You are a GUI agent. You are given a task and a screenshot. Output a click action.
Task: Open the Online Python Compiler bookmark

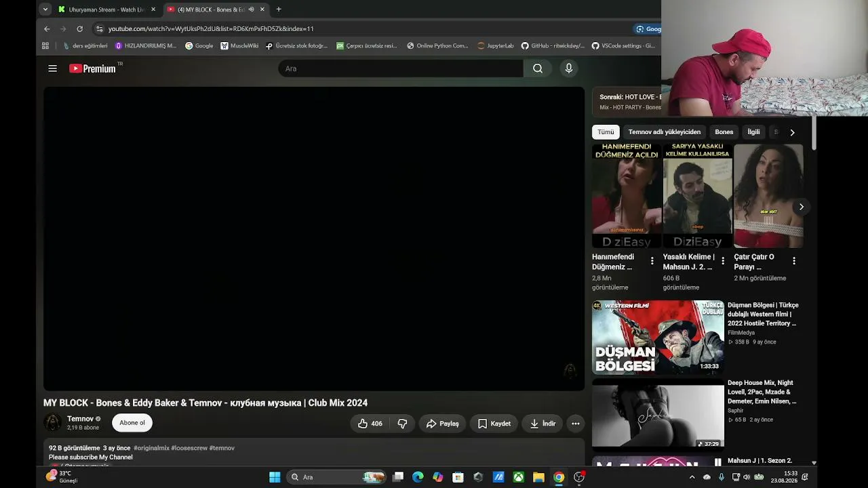pyautogui.click(x=437, y=46)
